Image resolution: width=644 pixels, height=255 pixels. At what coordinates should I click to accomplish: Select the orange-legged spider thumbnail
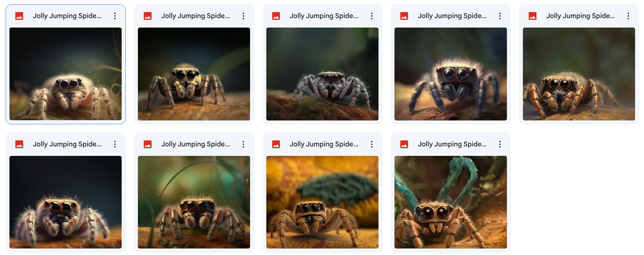pyautogui.click(x=579, y=74)
